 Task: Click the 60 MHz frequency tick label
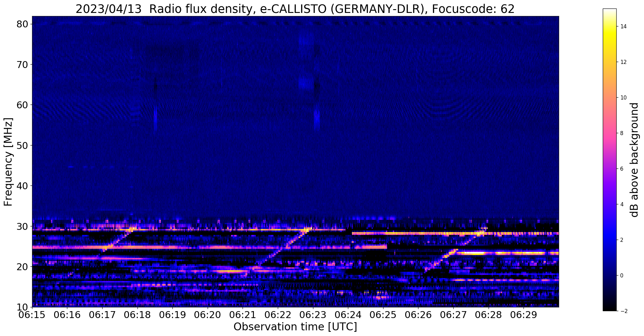coord(23,105)
